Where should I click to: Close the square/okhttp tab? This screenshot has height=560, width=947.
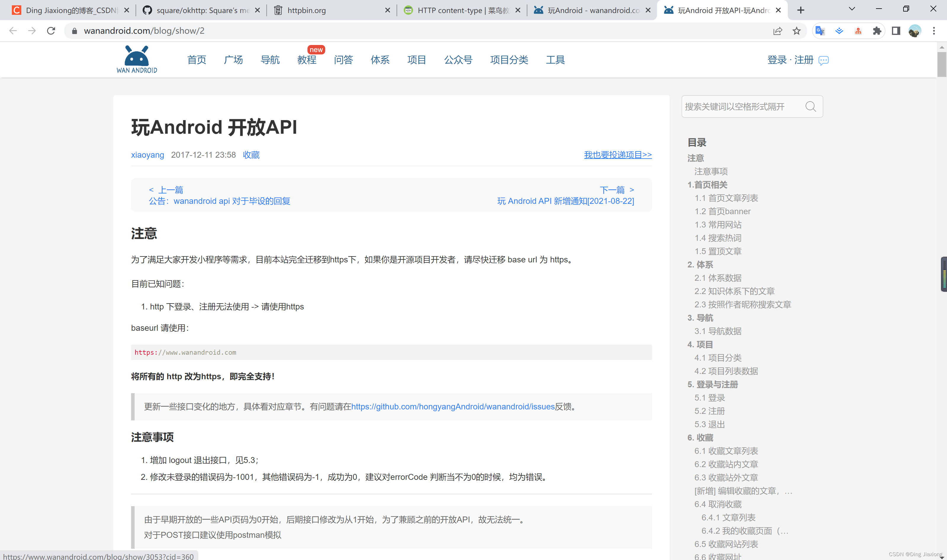(x=257, y=10)
